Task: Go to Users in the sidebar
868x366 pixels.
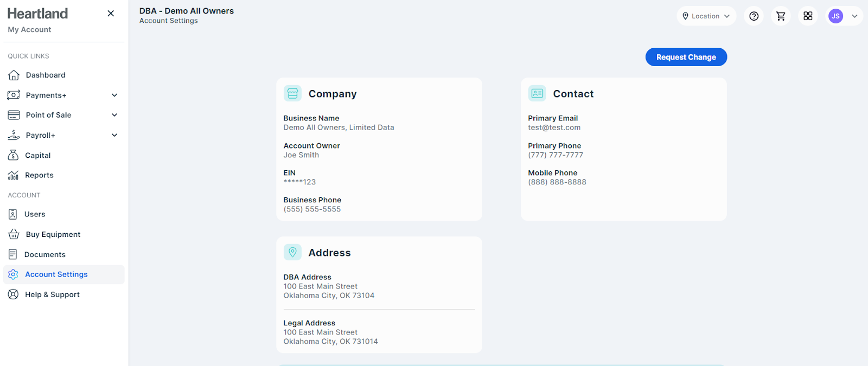Action: pyautogui.click(x=35, y=215)
